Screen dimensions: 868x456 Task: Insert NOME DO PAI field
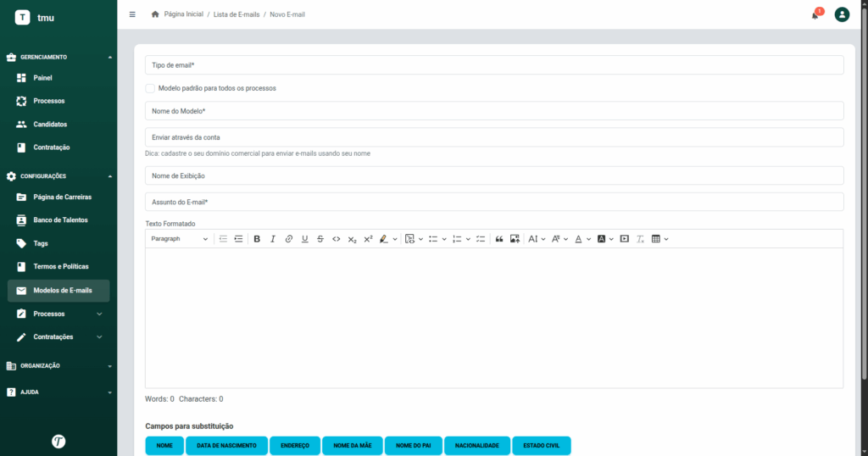pos(414,446)
